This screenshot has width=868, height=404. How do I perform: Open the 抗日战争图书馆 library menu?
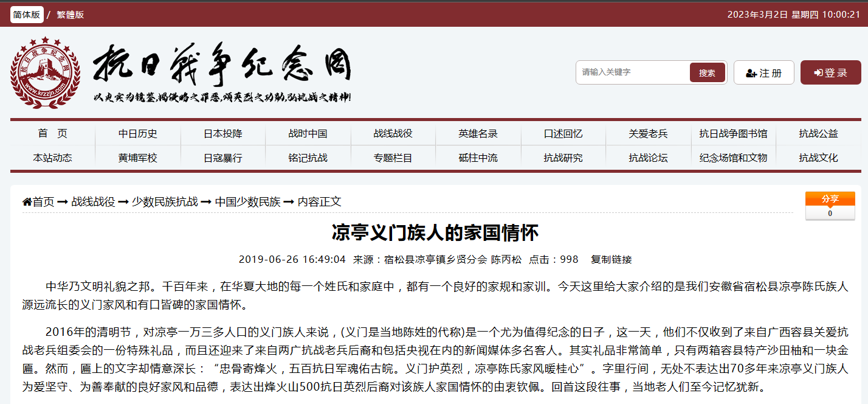733,134
